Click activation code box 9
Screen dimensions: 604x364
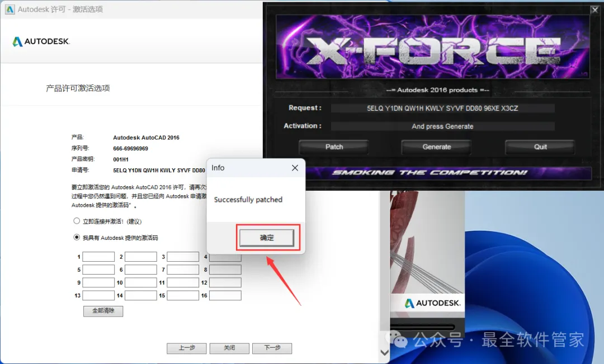coord(98,282)
